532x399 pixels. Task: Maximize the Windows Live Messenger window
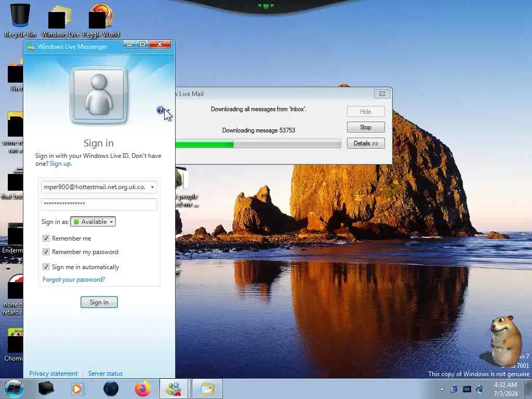[x=142, y=45]
